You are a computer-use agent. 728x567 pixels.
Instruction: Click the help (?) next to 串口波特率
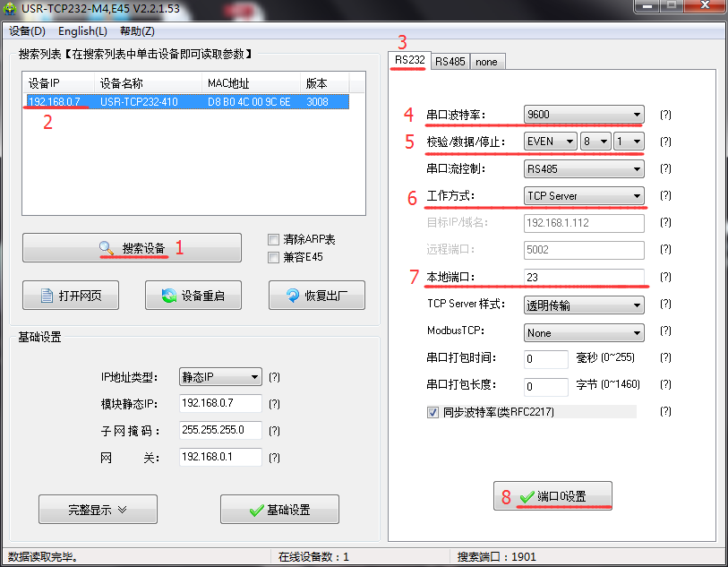[665, 115]
